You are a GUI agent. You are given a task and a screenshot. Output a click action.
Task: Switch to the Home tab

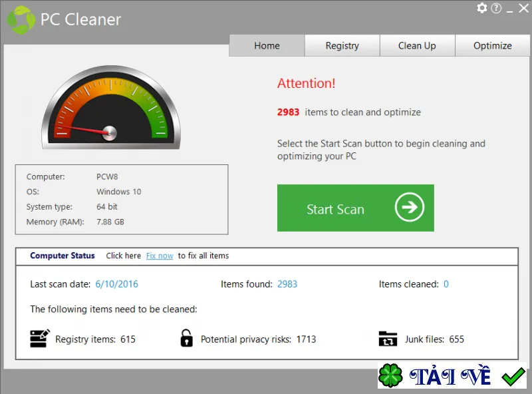267,45
